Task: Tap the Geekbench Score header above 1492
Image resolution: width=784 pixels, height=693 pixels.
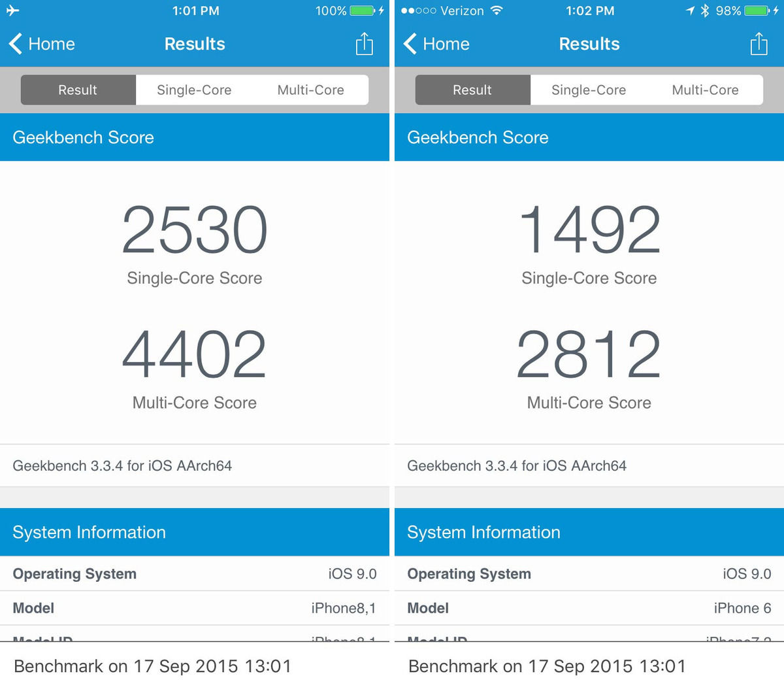Action: (x=589, y=137)
